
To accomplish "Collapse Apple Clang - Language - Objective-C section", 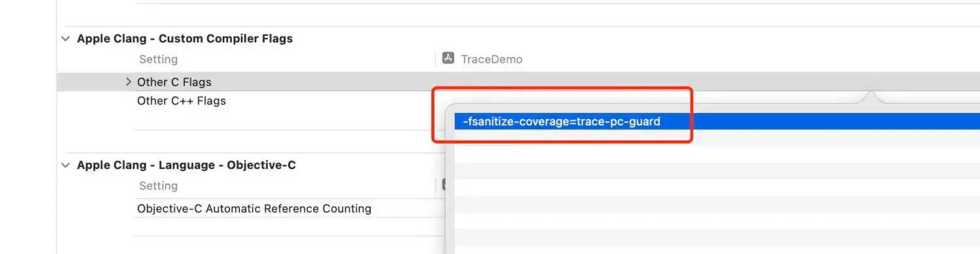I will pos(65,165).
